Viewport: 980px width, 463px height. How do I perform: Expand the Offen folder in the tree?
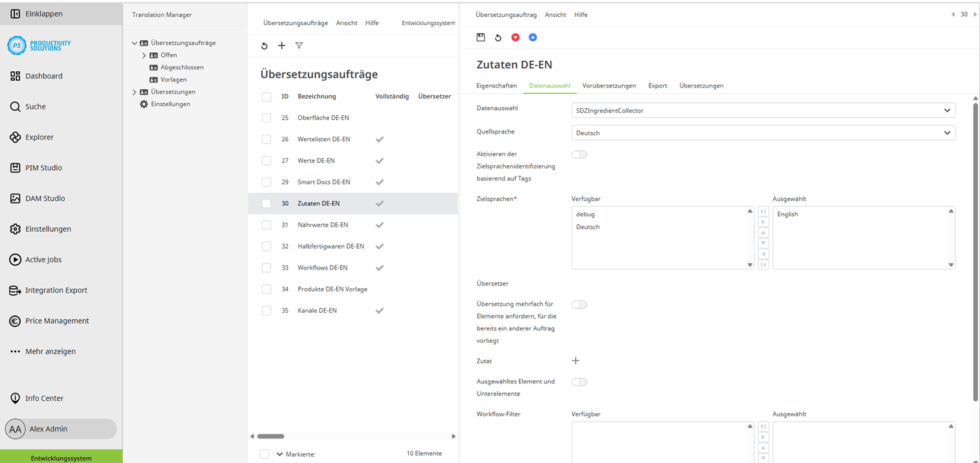pyautogui.click(x=144, y=55)
